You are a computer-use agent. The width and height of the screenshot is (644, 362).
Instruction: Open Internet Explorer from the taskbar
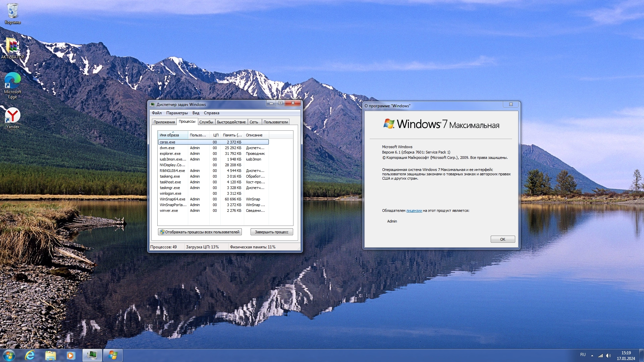(x=30, y=355)
